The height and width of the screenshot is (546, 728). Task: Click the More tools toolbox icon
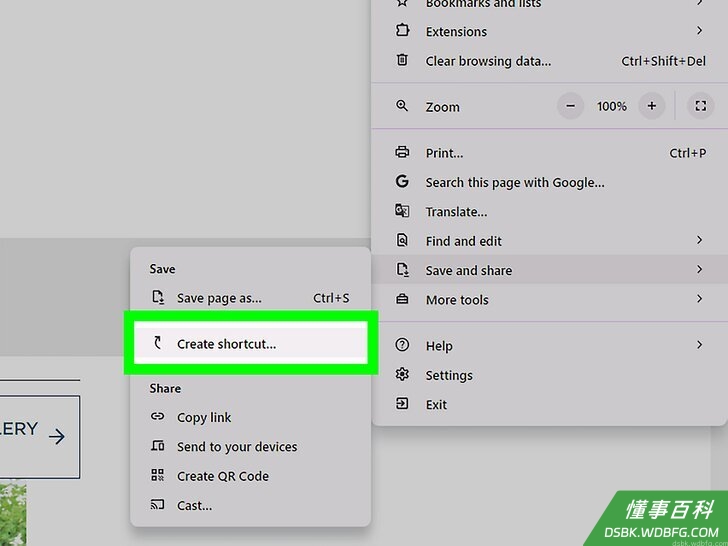(402, 299)
